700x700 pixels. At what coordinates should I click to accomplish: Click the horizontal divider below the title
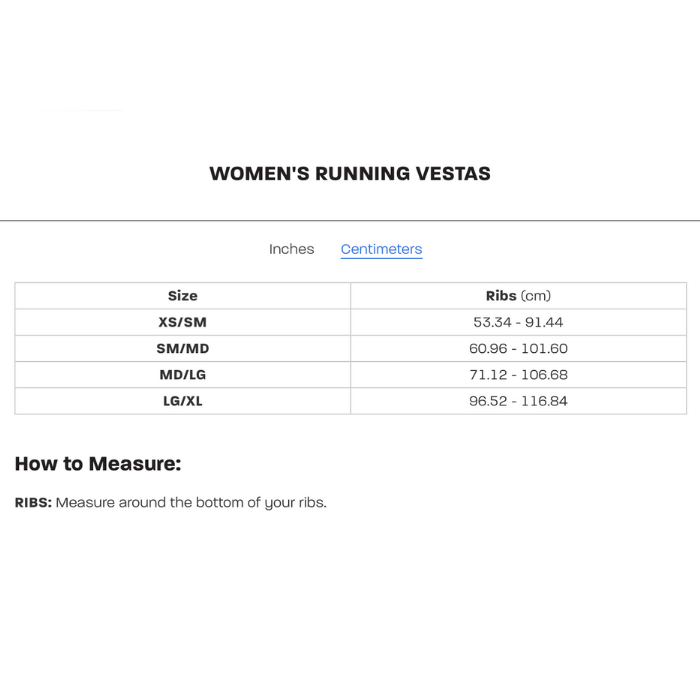point(350,220)
